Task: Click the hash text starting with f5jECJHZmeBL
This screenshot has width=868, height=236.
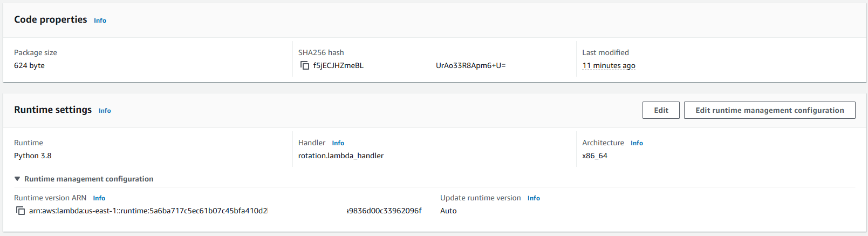Action: [338, 65]
